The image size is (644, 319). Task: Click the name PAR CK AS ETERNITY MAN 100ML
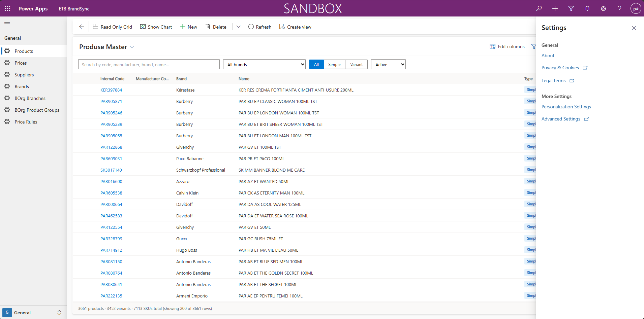271,193
